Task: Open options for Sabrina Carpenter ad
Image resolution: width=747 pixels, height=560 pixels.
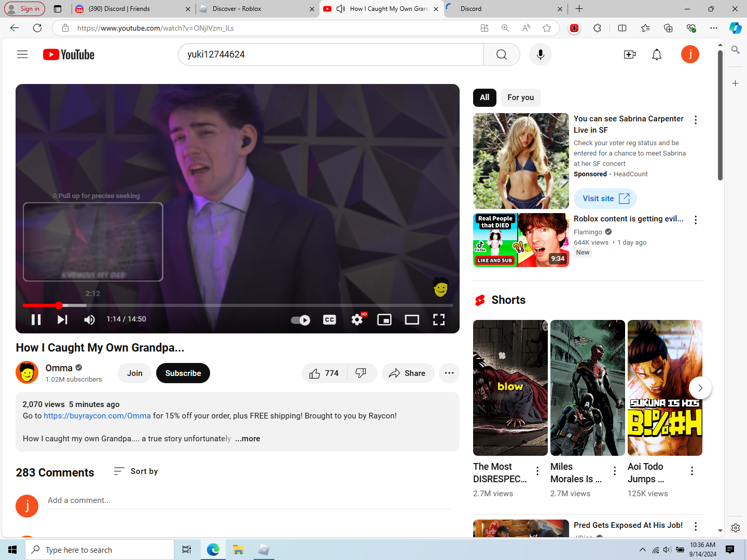Action: [696, 120]
